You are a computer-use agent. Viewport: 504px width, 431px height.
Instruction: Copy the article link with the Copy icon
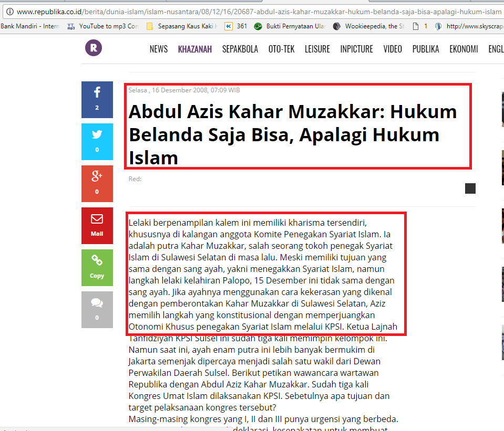pos(97,268)
